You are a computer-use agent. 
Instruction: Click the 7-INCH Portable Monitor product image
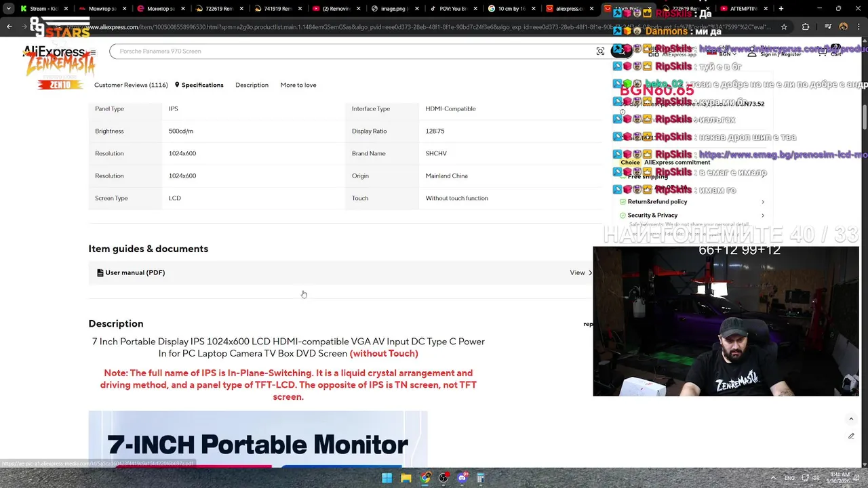click(258, 439)
